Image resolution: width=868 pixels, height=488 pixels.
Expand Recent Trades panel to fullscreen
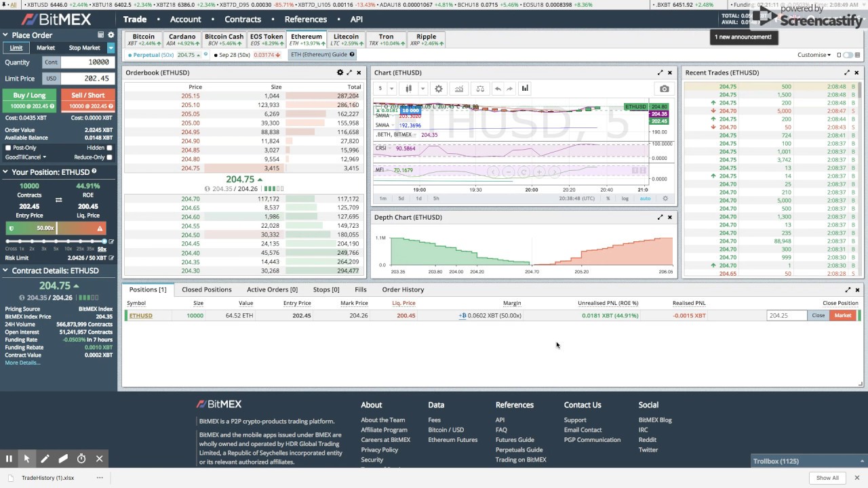847,73
